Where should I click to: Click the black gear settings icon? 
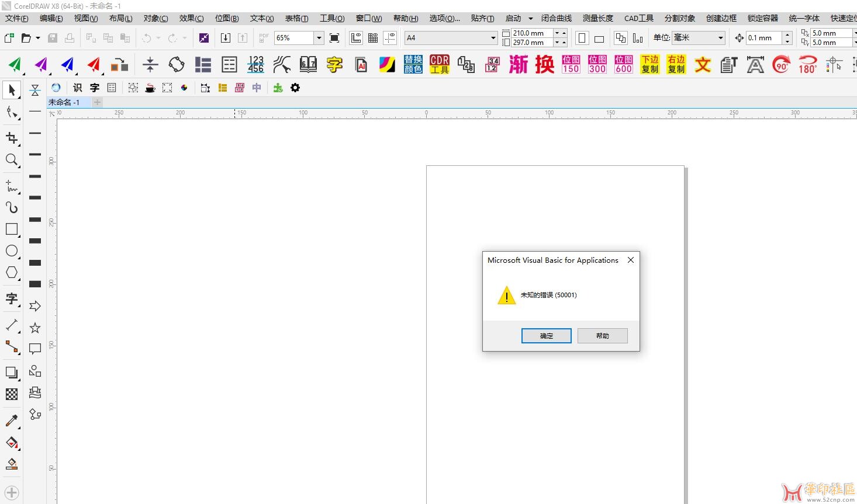point(295,88)
